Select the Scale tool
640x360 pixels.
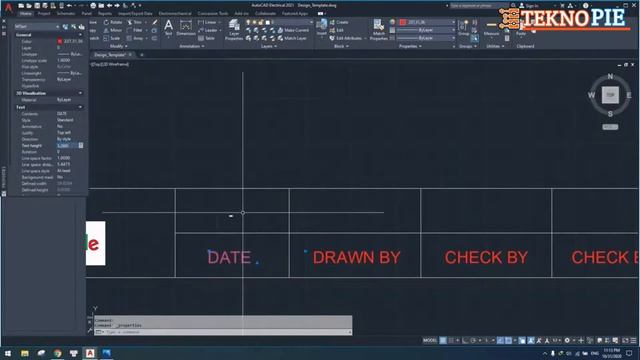pyautogui.click(x=113, y=38)
